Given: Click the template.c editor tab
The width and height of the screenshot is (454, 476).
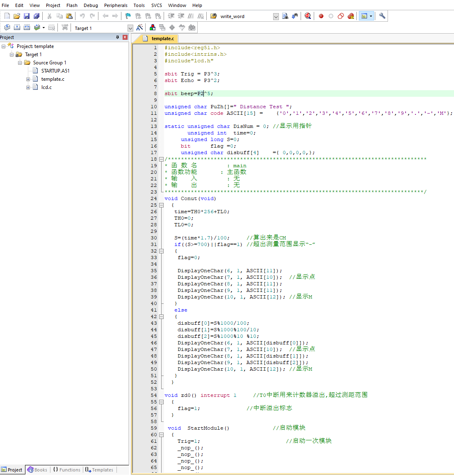Looking at the screenshot, I should pyautogui.click(x=162, y=39).
